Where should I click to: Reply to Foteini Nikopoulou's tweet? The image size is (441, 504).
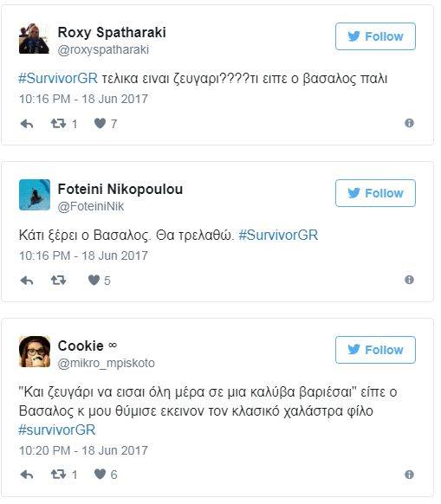click(27, 281)
